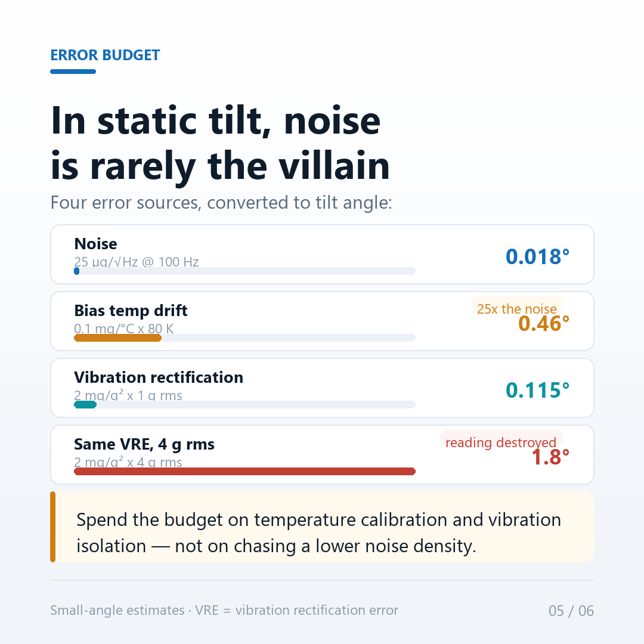Click the '25x the noise' badge
Screen dimensions: 644x644
[x=516, y=308]
